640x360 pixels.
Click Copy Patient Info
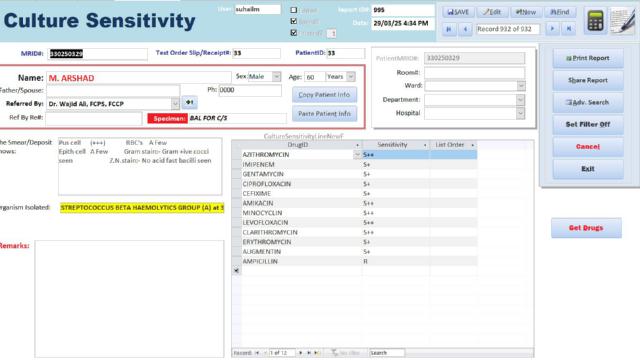(324, 94)
